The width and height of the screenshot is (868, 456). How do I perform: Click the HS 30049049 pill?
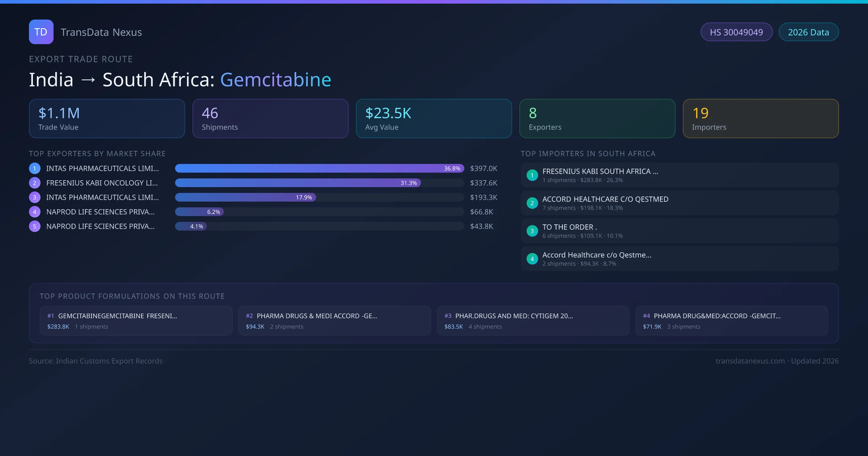(736, 32)
